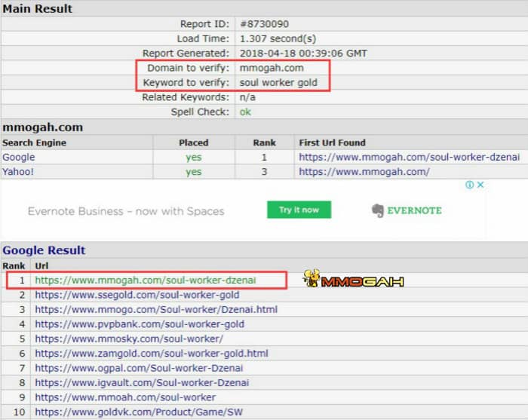Open the goldvk.com Product/Game/SW link
This screenshot has width=528, height=420.
click(x=139, y=412)
